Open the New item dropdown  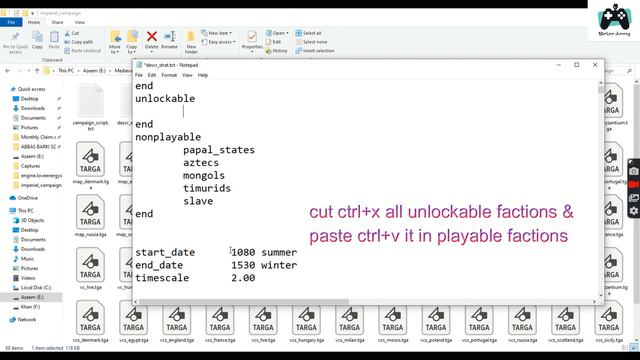point(217,33)
